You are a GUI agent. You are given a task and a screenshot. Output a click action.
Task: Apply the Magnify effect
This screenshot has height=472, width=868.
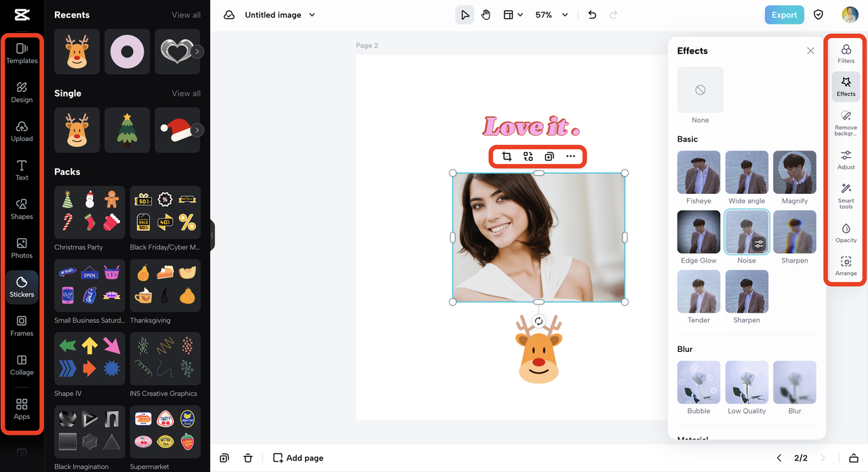(x=795, y=172)
